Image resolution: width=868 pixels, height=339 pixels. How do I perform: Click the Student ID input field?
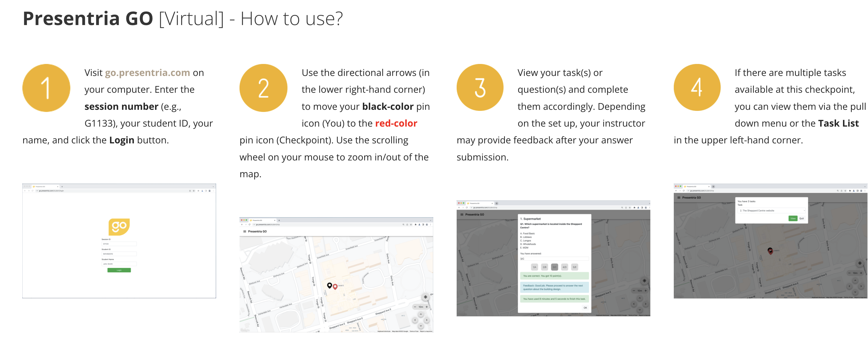[x=119, y=254]
